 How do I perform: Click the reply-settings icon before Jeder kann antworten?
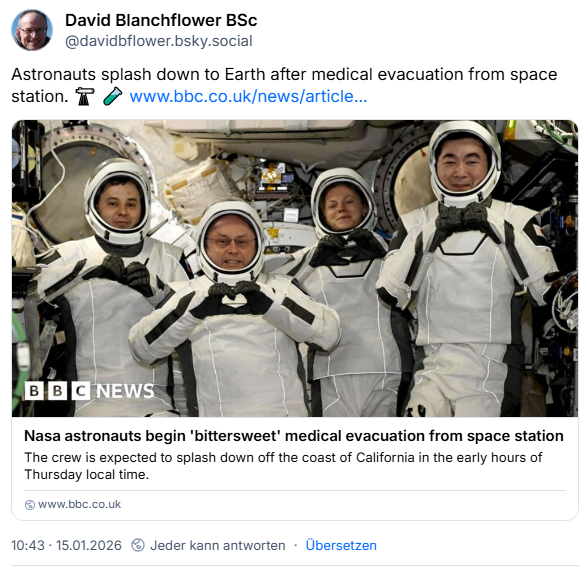138,545
